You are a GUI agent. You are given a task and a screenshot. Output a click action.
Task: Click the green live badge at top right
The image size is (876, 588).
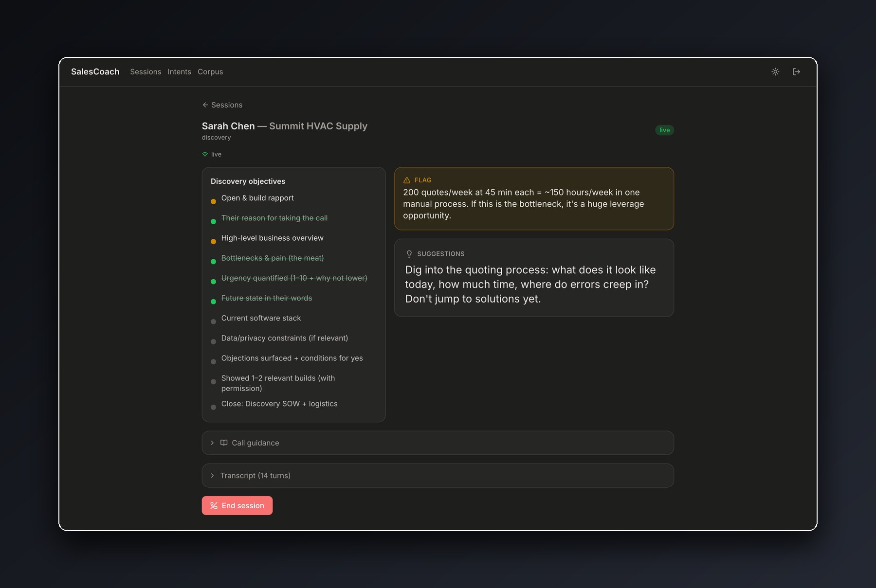click(x=664, y=130)
